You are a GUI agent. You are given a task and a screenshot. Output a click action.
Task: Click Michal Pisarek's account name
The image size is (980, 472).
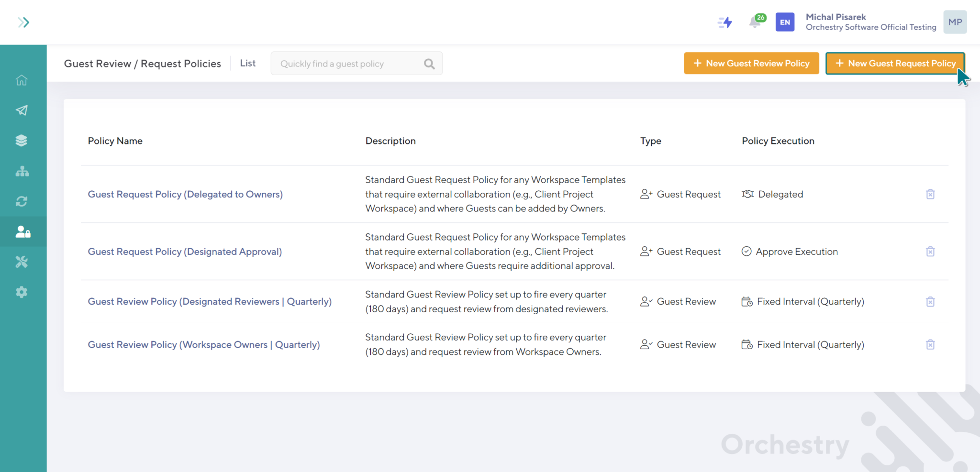coord(836,17)
